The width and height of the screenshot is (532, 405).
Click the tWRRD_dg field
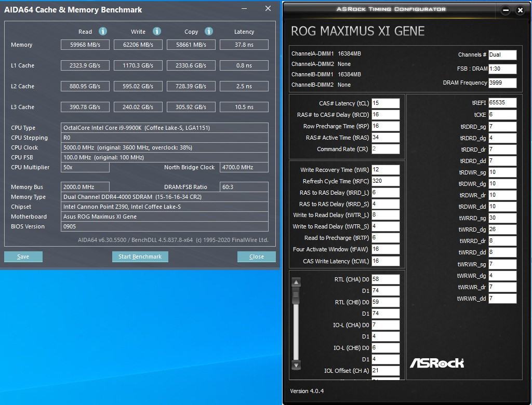(502, 230)
